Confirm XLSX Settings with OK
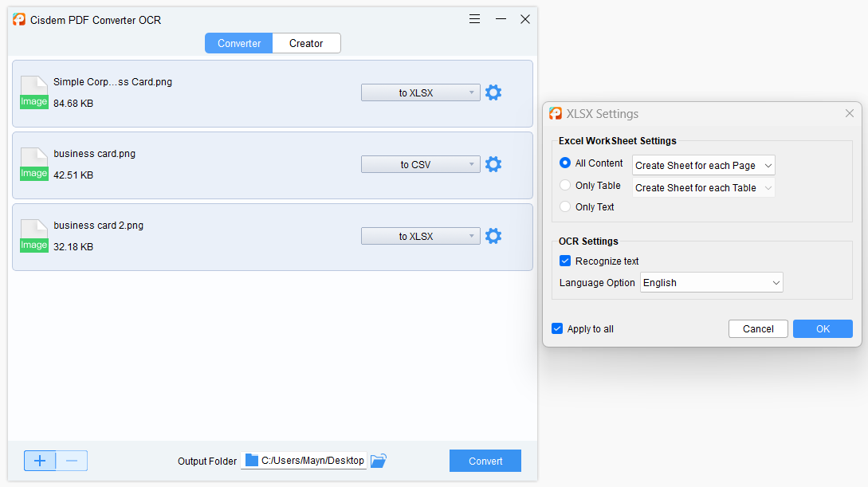Image resolution: width=868 pixels, height=487 pixels. click(823, 328)
